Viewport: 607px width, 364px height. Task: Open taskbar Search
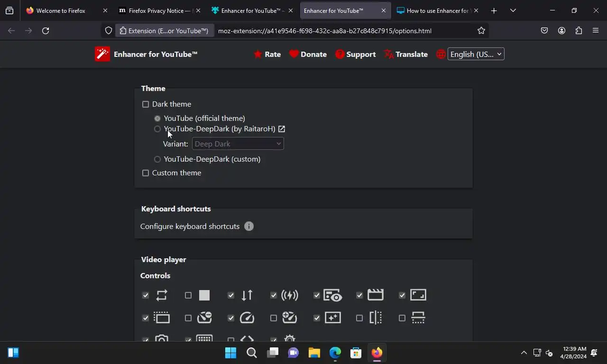tap(252, 353)
